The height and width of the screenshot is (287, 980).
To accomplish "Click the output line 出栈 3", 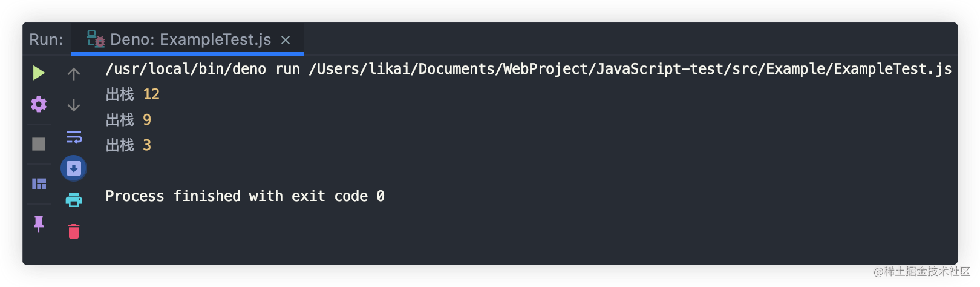I will (128, 145).
